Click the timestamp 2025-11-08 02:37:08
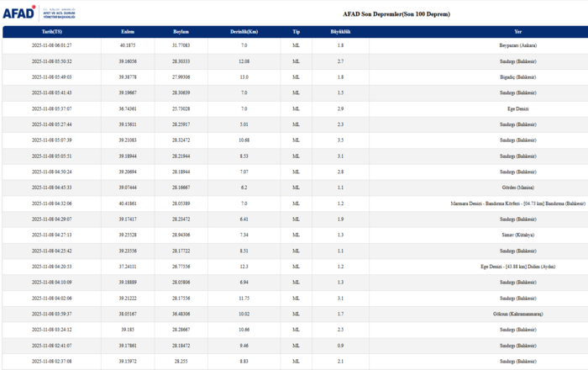The height and width of the screenshot is (370, 588). [51, 361]
